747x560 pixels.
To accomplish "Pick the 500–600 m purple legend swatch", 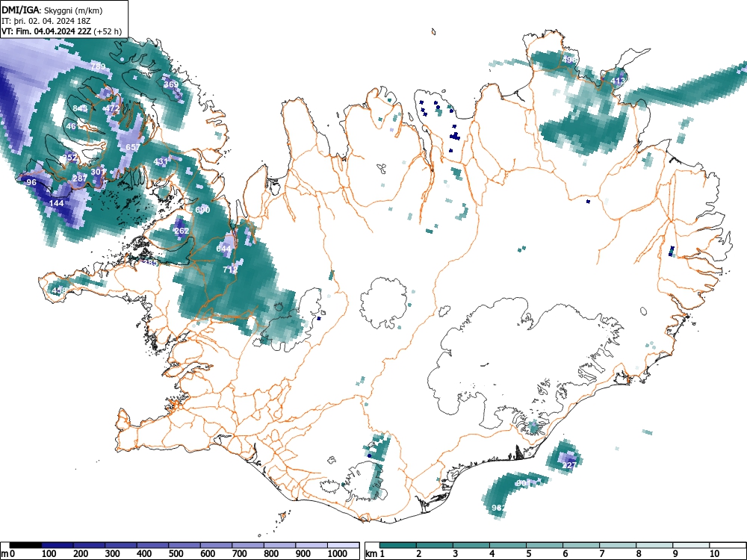I will [x=185, y=545].
